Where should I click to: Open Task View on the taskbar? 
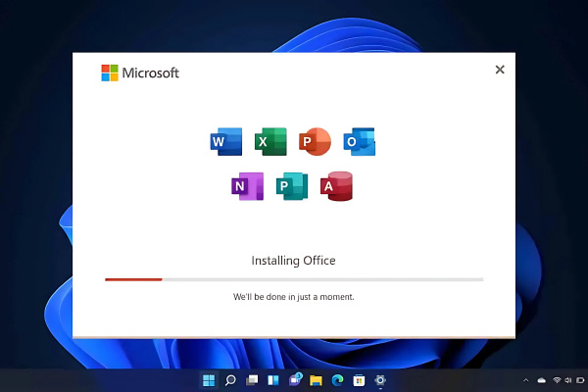click(x=252, y=380)
